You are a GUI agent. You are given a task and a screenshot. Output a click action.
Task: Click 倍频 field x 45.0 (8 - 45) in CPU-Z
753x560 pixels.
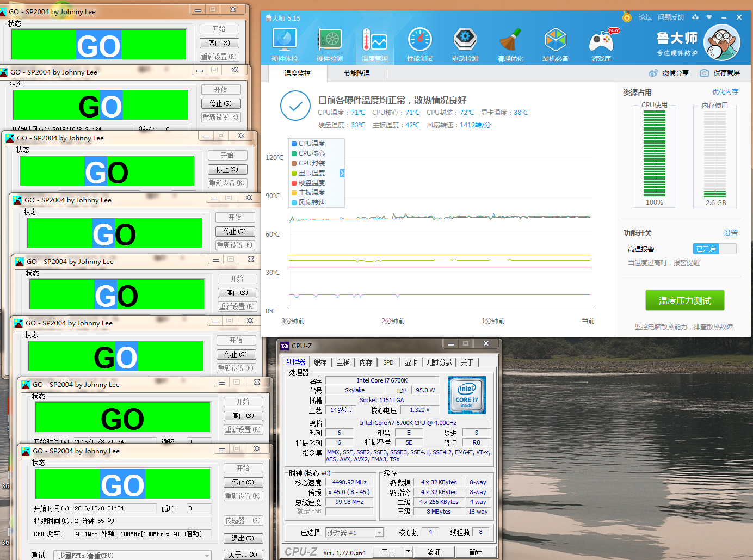350,492
